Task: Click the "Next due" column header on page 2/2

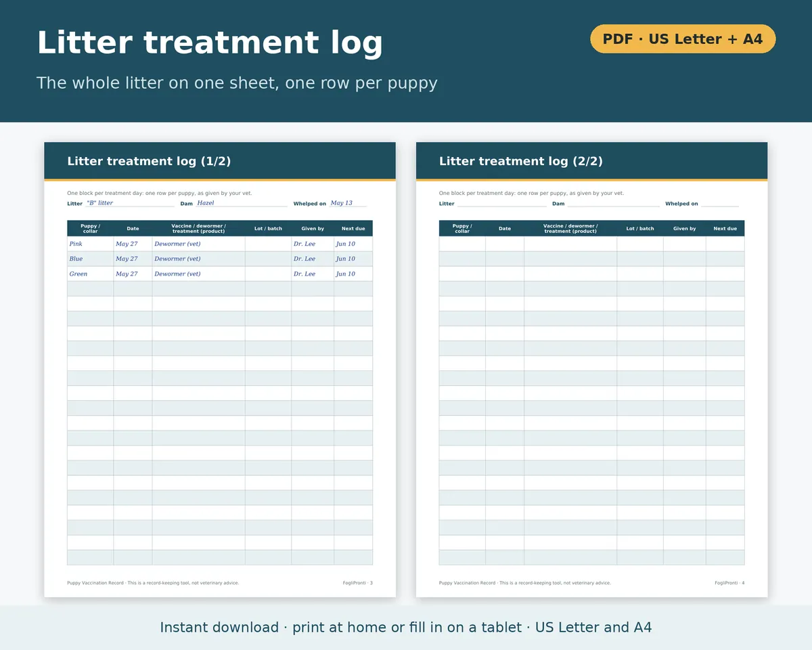Action: (725, 228)
